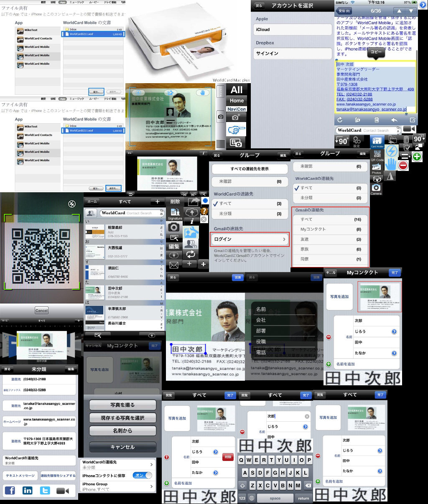The height and width of the screenshot is (504, 428).
Task: Tap the Facebook share icon
Action: point(10,491)
